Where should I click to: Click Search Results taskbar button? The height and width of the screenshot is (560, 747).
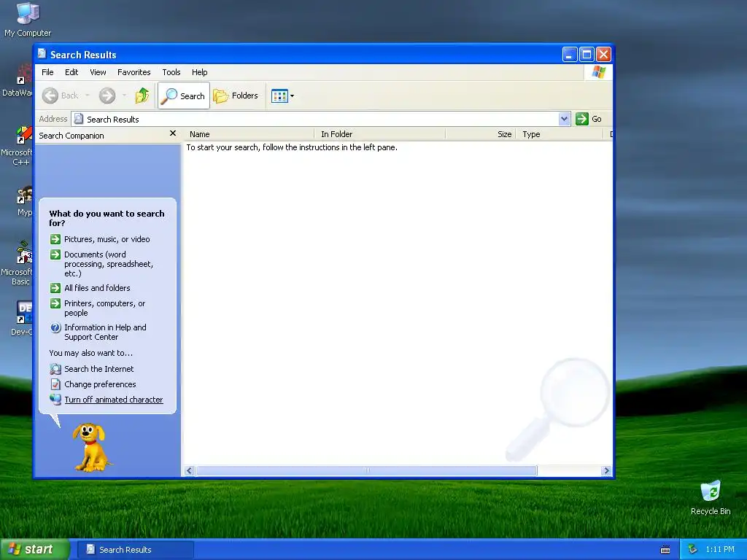coord(135,550)
